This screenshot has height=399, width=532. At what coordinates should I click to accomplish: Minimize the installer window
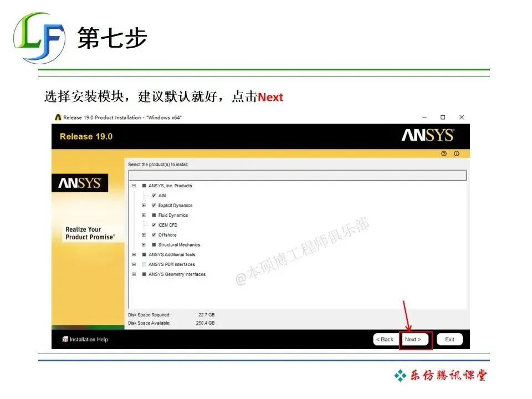(x=424, y=117)
